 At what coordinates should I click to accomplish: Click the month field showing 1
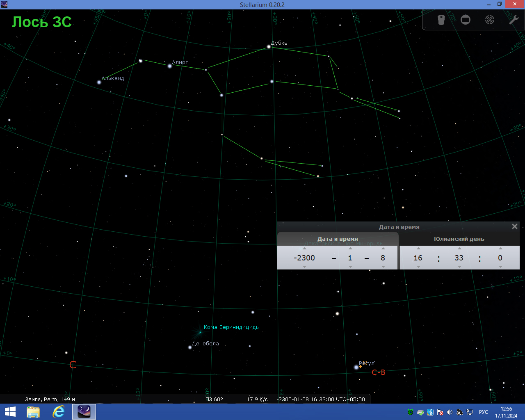point(350,258)
